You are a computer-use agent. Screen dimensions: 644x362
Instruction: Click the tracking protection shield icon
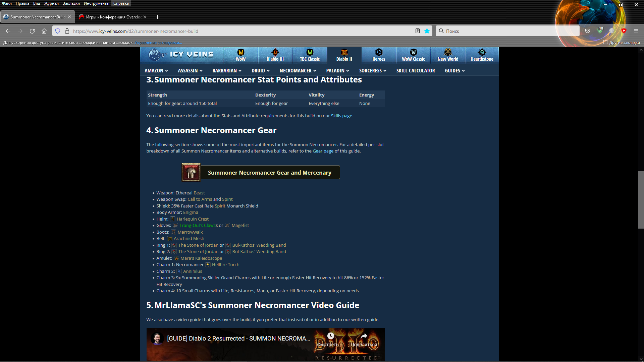(x=58, y=31)
